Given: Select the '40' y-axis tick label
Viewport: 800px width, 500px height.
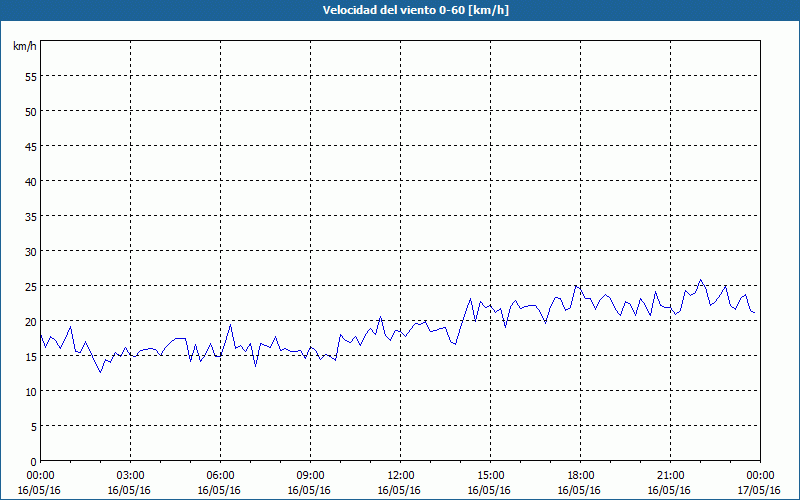Looking at the screenshot, I should point(31,182).
